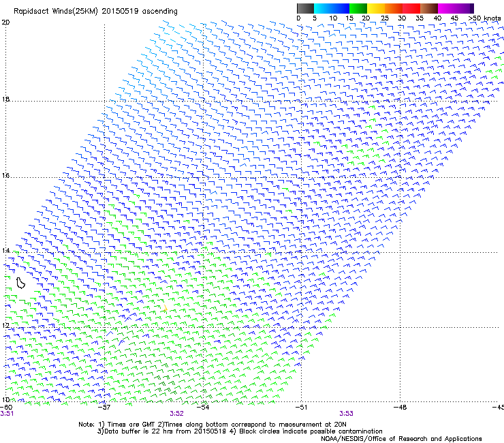This screenshot has height=443, width=504.
Task: Click the orange 25-30 knots legend swatch
Action: (394, 8)
